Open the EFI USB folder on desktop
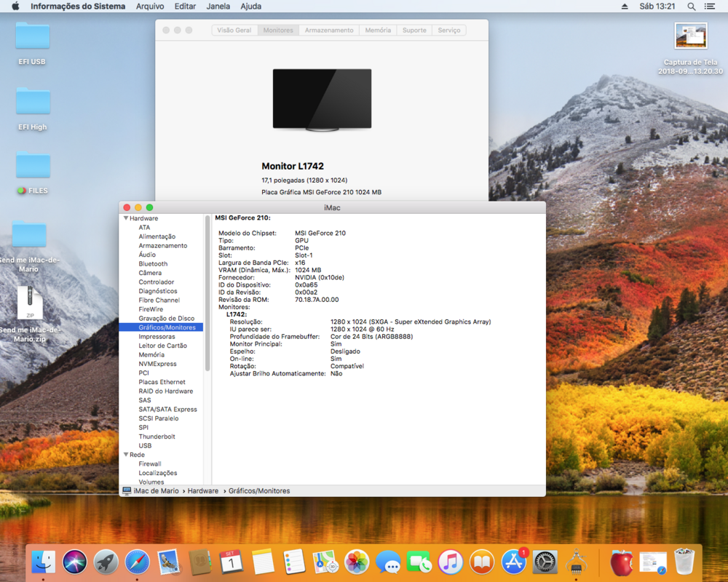This screenshot has height=582, width=728. 32,36
